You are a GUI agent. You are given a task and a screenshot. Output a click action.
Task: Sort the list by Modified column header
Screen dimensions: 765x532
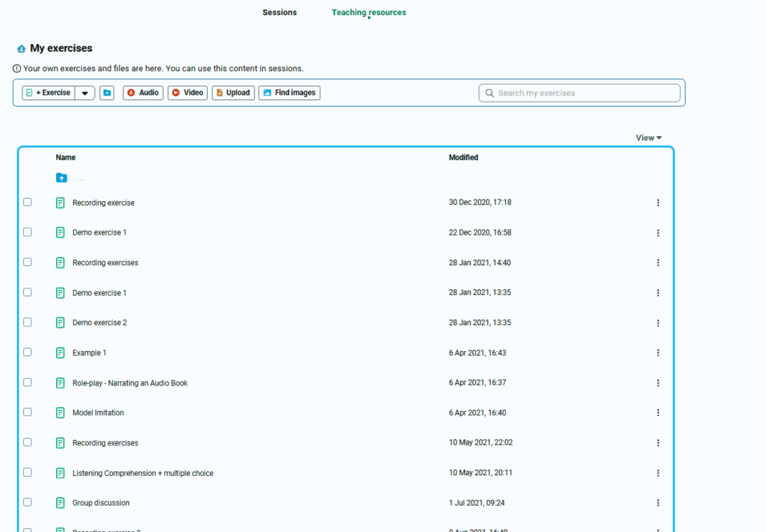tap(463, 158)
